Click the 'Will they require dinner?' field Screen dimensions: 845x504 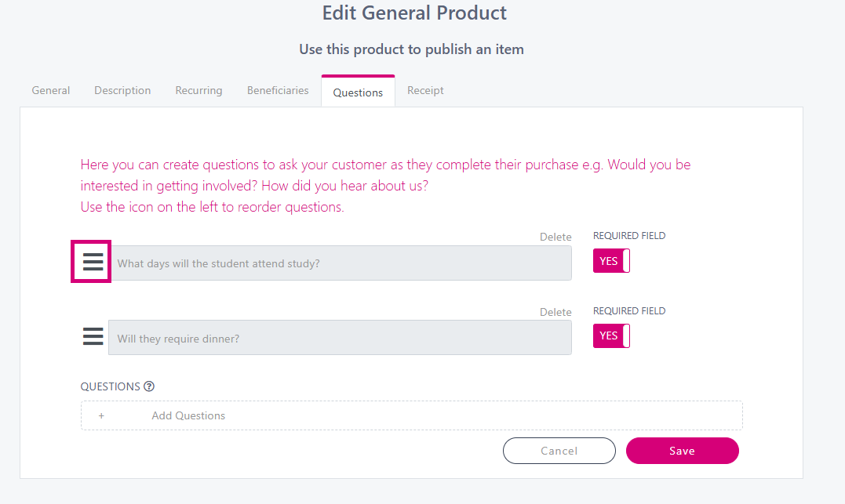pos(341,338)
